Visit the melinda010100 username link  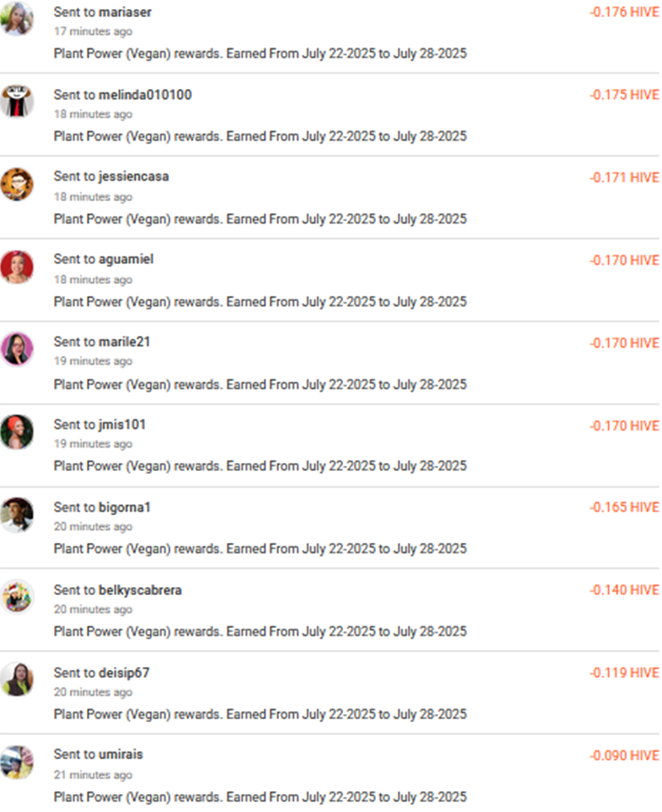pyautogui.click(x=145, y=95)
